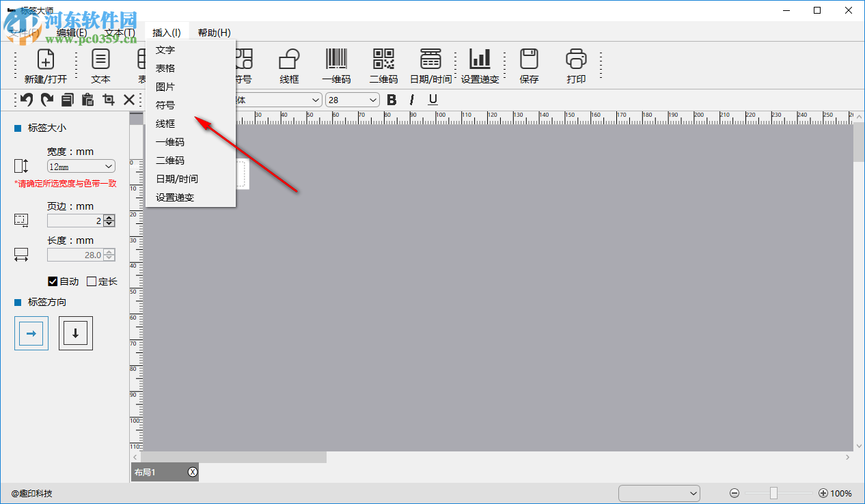Click the length (长度) 28.0 field
Viewport: 865px width, 504px height.
75,255
